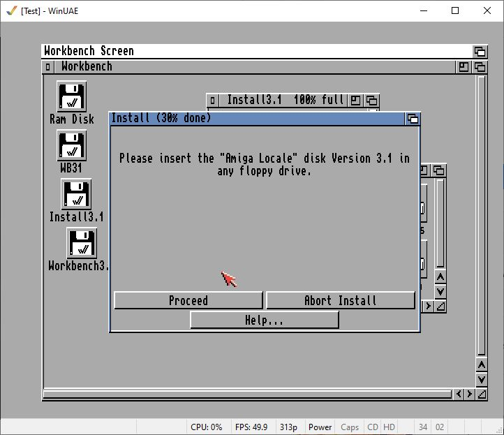Viewport: 504px width, 435px height.
Task: Click the Workbench window scroll right arrow
Action: coord(470,394)
